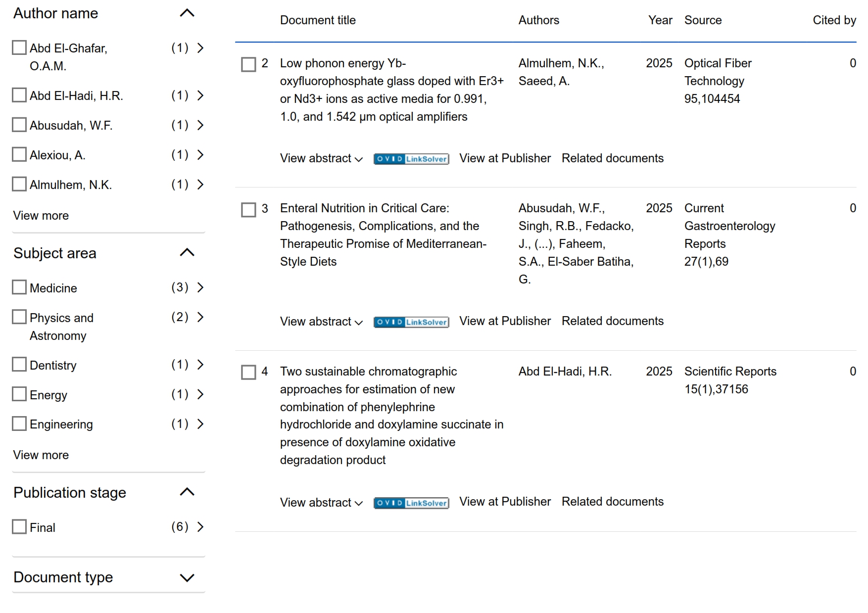Click OVID LinkSolver icon for document 4

coord(411,503)
